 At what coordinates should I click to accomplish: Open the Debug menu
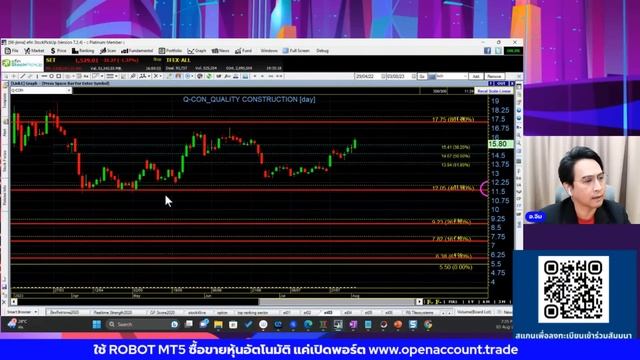pos(322,51)
